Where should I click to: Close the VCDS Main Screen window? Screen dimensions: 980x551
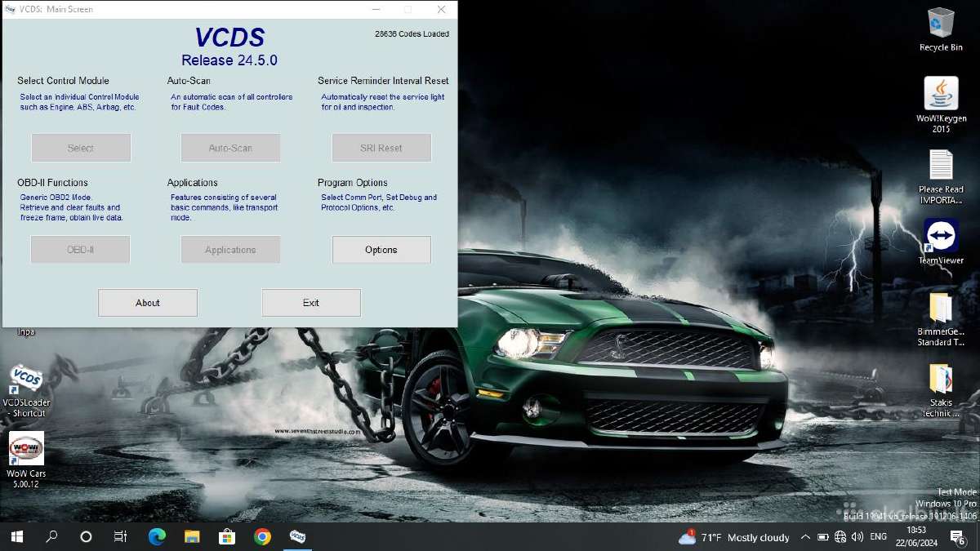[441, 10]
